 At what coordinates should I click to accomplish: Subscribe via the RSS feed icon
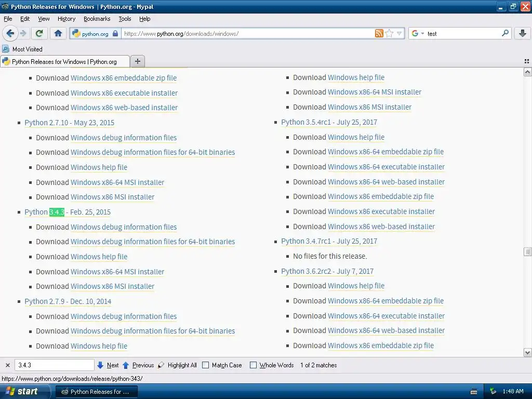379,33
